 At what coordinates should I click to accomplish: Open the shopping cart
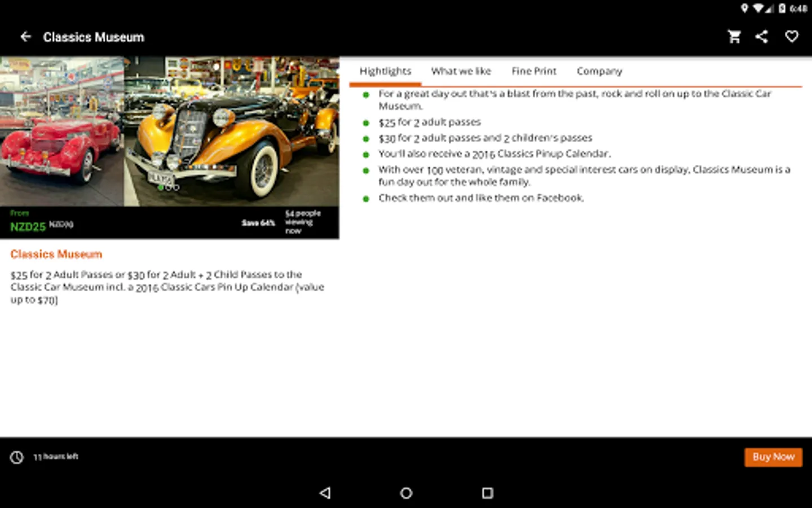click(x=734, y=37)
